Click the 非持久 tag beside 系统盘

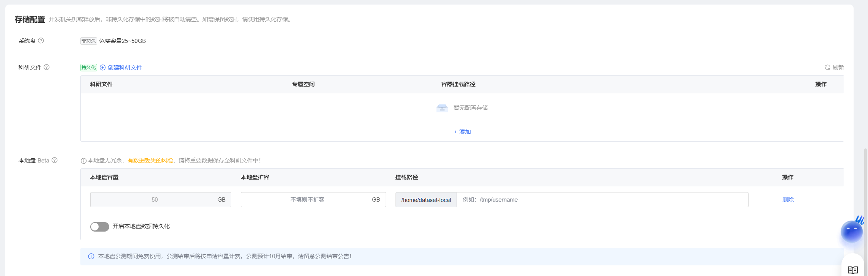tap(88, 41)
